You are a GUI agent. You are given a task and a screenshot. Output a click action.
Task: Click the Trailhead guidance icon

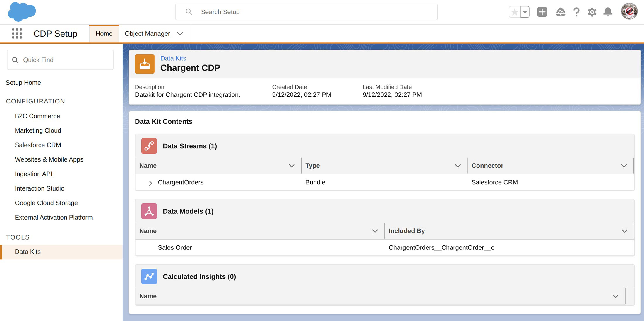(561, 12)
